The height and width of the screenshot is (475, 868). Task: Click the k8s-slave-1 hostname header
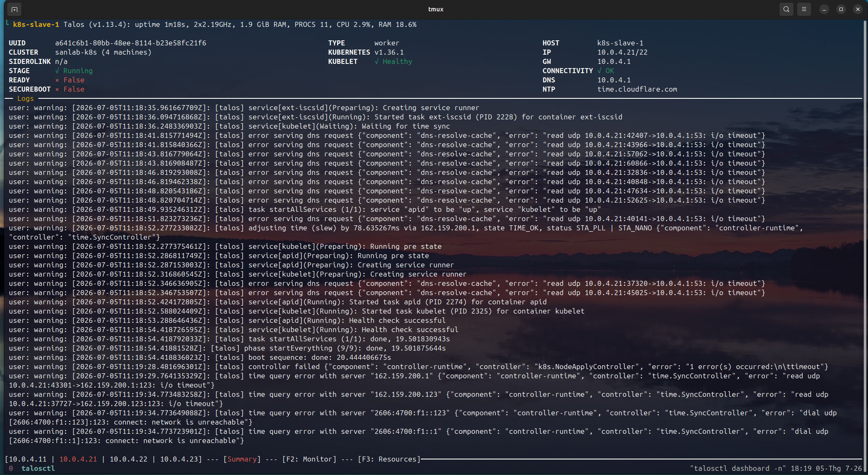tap(36, 24)
